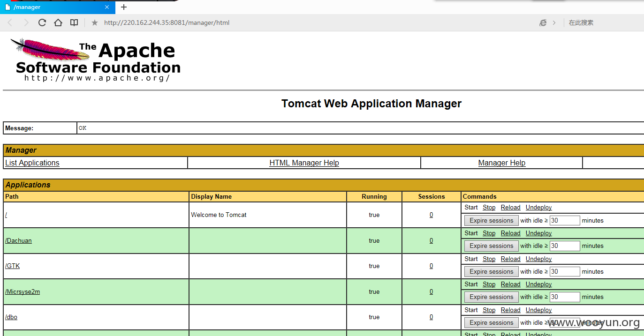
Task: Expire sessions for /Micrsyse2m
Action: [492, 297]
